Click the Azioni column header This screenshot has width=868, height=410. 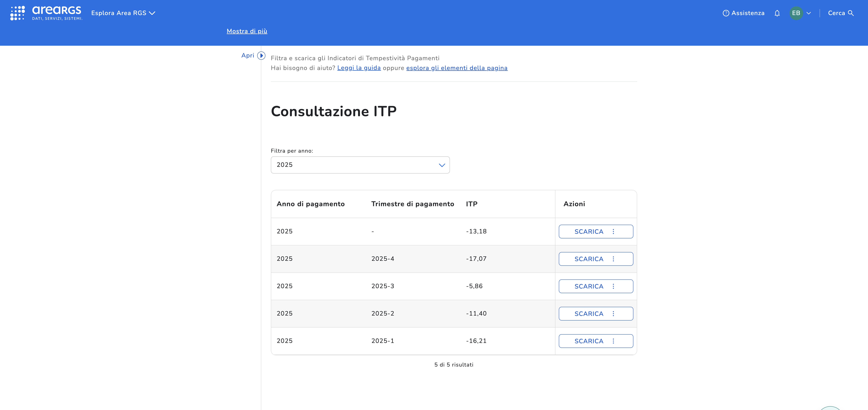point(574,204)
